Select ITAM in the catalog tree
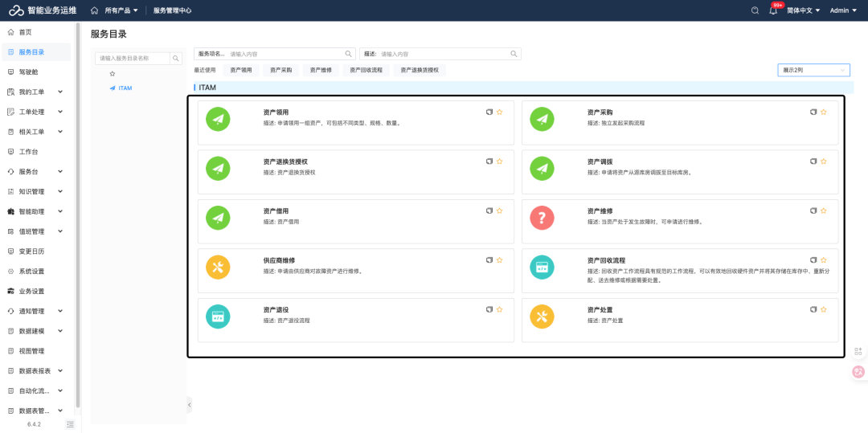 point(125,88)
